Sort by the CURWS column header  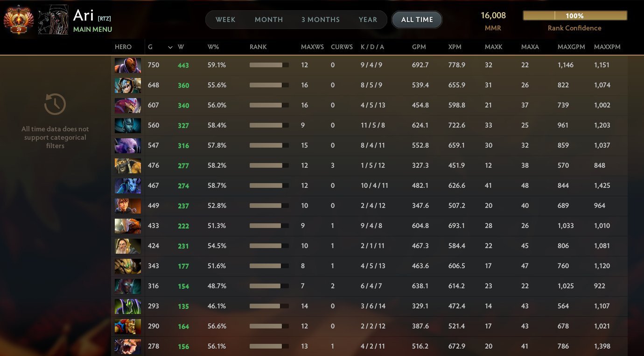point(342,47)
